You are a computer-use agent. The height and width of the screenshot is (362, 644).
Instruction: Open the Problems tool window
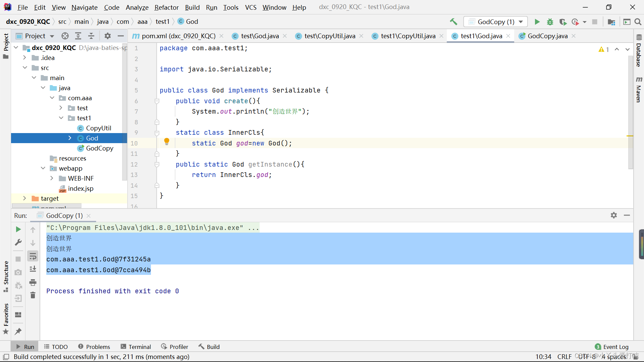point(94,347)
